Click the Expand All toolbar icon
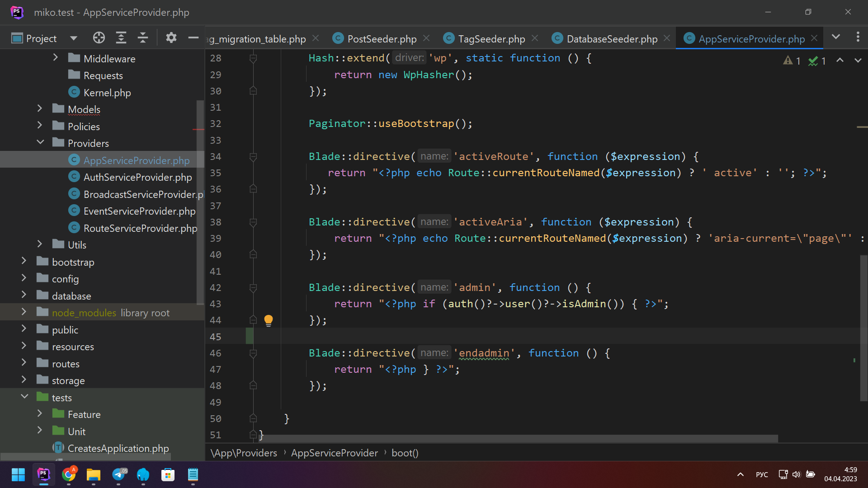This screenshot has height=488, width=868. 121,38
